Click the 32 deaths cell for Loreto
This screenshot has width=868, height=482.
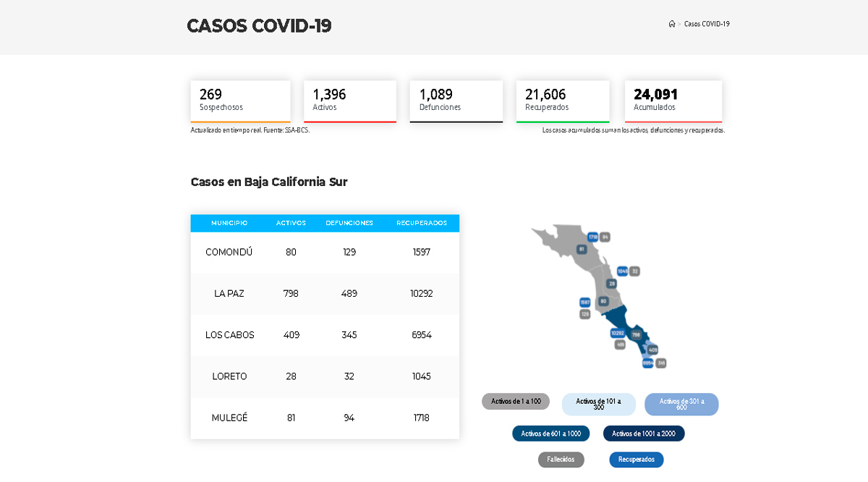(349, 376)
